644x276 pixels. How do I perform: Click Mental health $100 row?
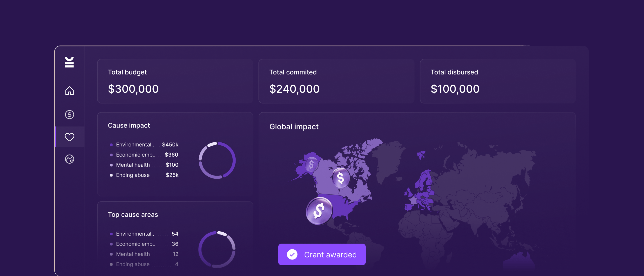pos(144,165)
